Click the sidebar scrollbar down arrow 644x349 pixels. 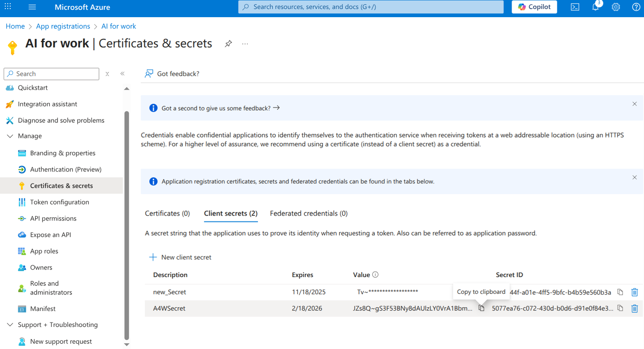click(x=127, y=344)
